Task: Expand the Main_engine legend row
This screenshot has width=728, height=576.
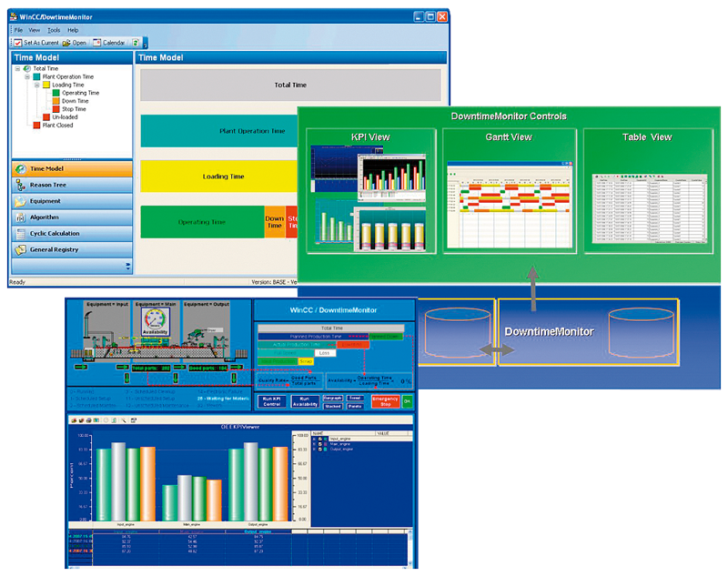Action: pos(314,444)
